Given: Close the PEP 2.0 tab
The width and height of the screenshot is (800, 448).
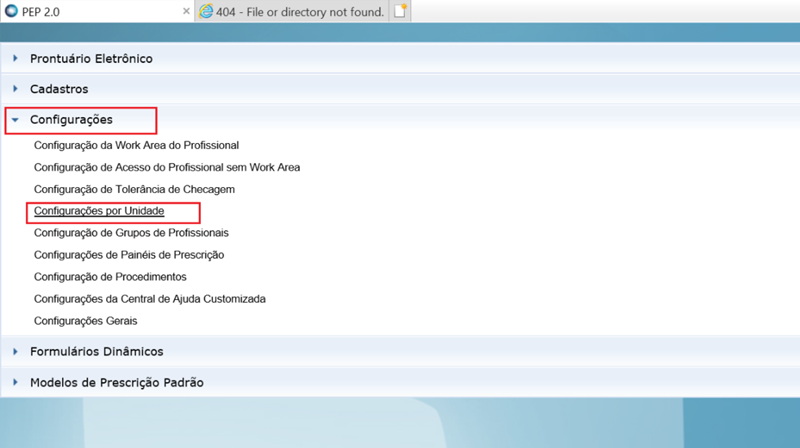Looking at the screenshot, I should 186,11.
